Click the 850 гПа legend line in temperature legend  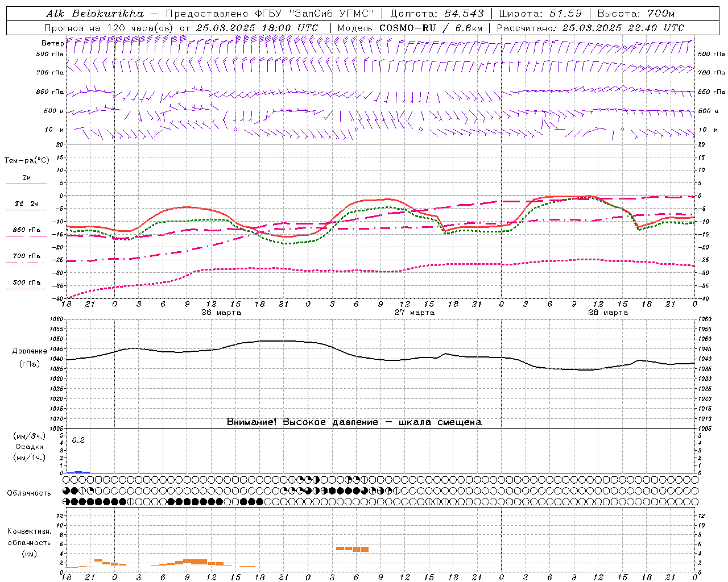(26, 236)
